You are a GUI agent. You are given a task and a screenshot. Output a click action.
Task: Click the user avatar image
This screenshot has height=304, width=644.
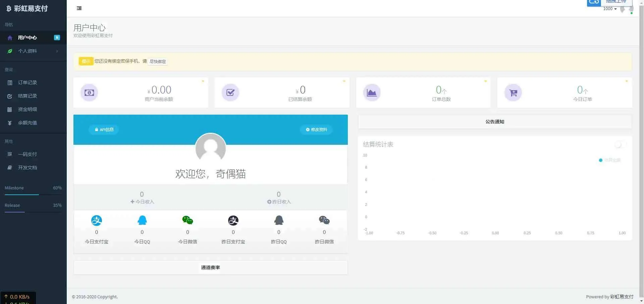(211, 148)
